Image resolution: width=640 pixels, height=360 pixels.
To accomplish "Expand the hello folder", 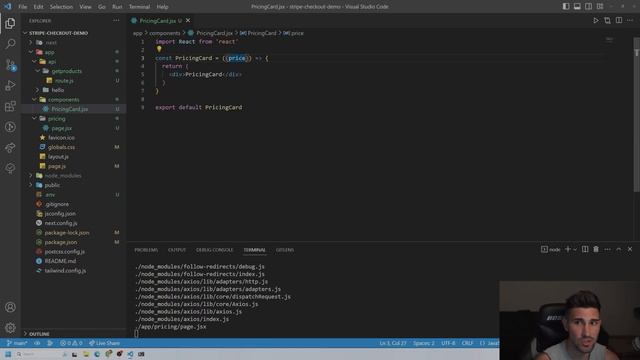I will [38, 90].
